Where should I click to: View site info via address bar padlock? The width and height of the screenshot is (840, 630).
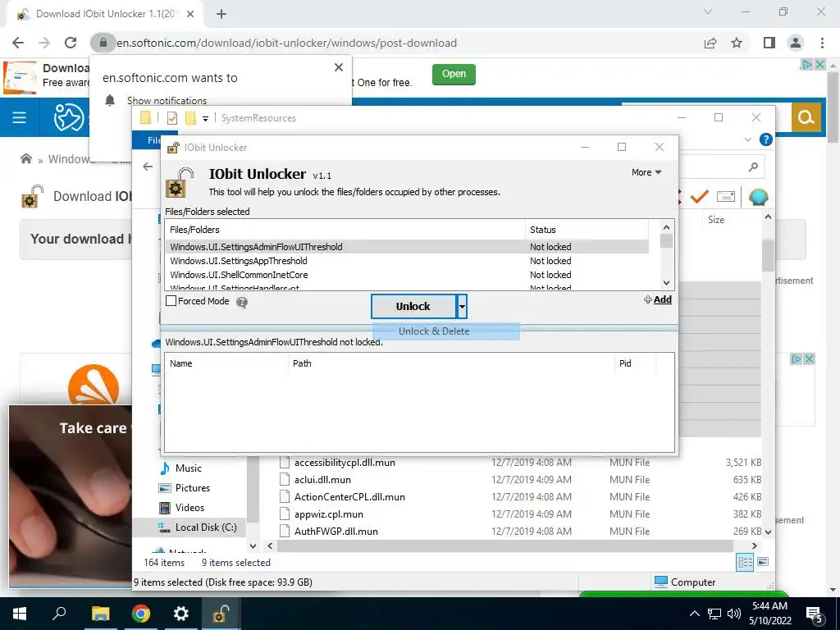tap(103, 43)
